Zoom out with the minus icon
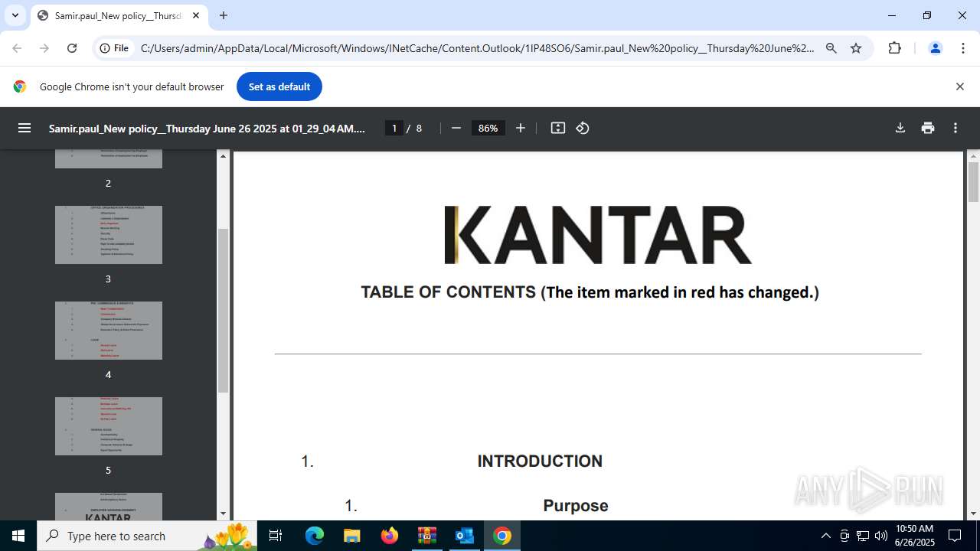 tap(456, 128)
